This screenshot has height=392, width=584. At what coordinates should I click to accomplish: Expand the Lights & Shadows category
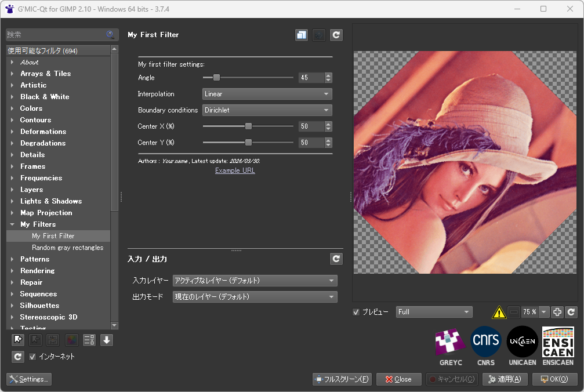(x=12, y=201)
